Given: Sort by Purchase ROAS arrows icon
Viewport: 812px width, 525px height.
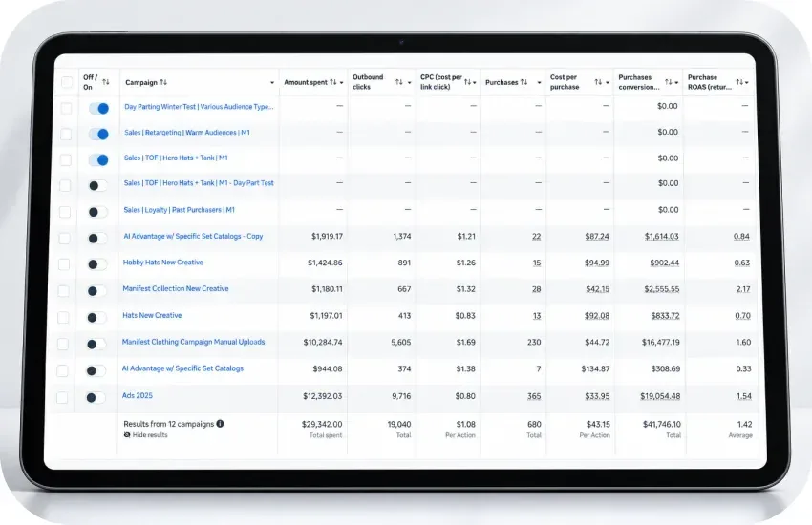Looking at the screenshot, I should (739, 82).
